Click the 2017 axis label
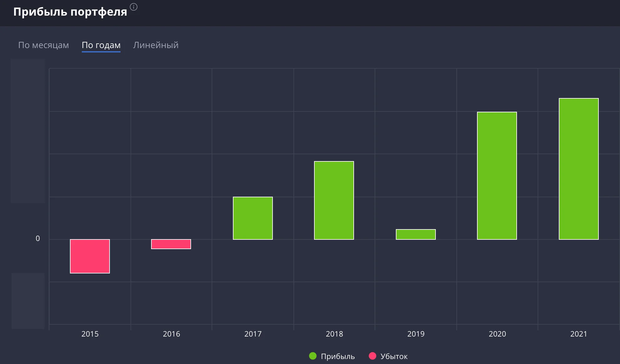The image size is (620, 364). (253, 334)
